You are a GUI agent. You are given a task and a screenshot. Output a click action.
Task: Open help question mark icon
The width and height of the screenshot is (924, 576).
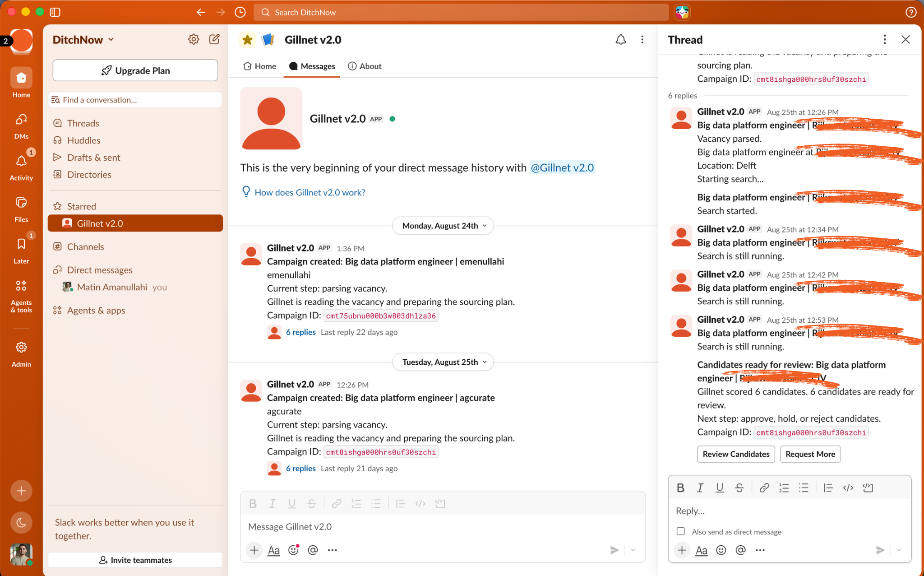pos(910,12)
